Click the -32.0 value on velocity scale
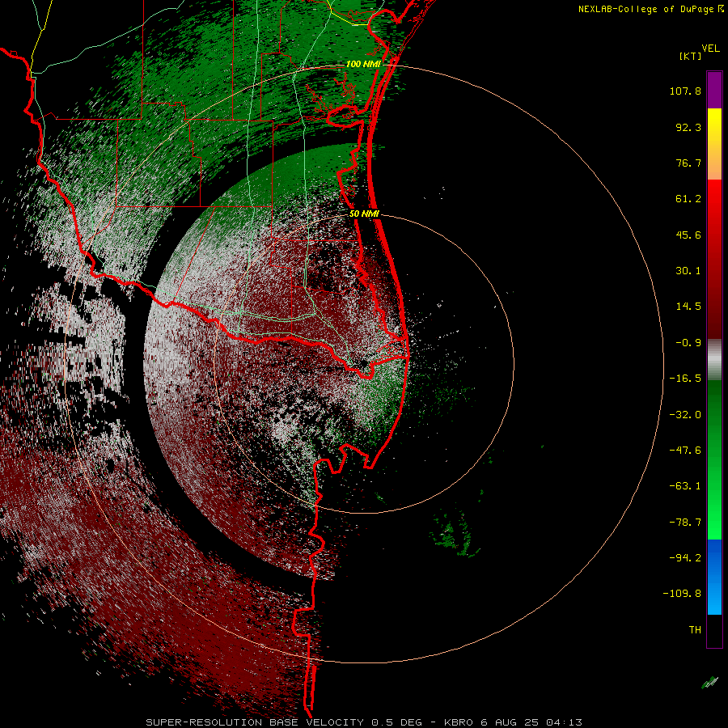The height and width of the screenshot is (728, 728). point(685,415)
